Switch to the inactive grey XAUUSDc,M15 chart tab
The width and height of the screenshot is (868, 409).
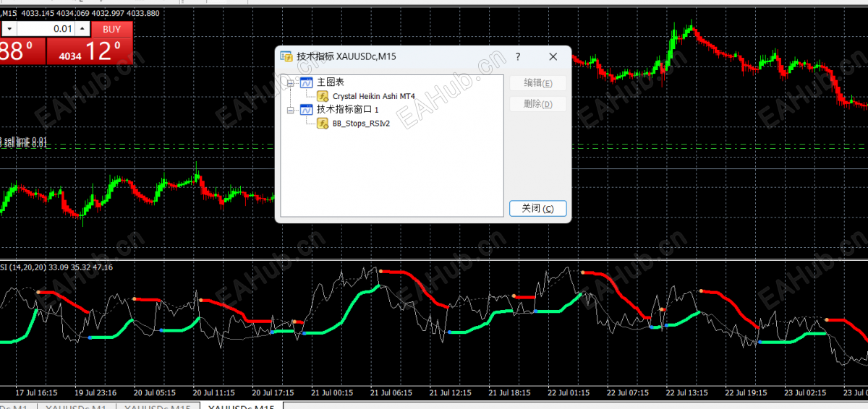(157, 407)
